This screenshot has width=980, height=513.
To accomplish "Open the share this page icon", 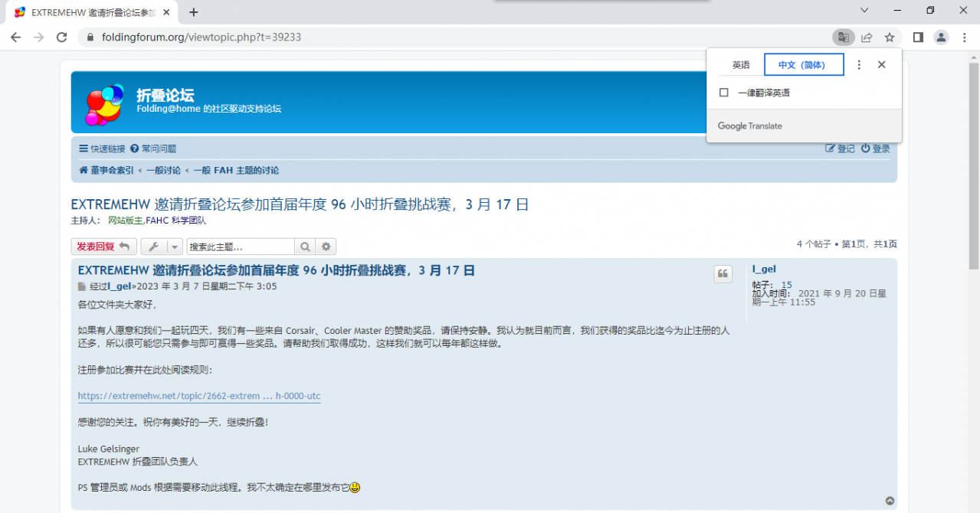I will click(867, 37).
